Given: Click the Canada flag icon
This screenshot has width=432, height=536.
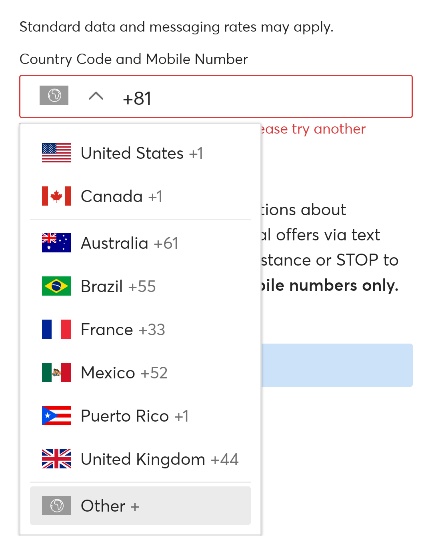Looking at the screenshot, I should tap(56, 196).
